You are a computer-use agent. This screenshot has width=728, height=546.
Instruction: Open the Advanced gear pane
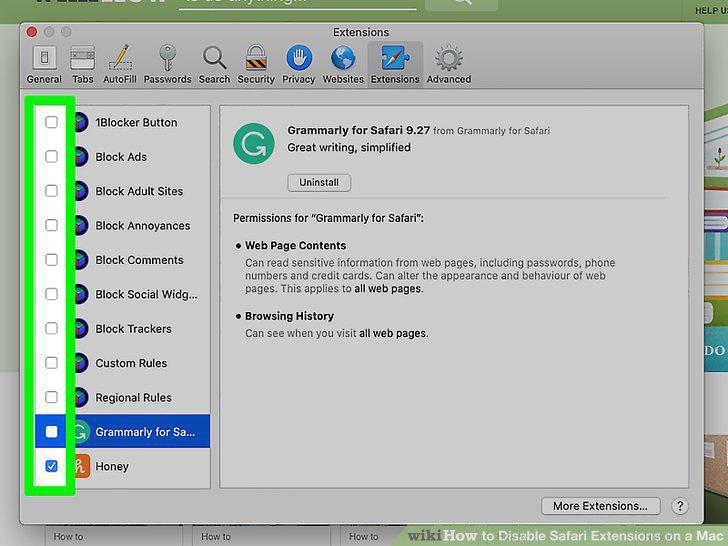click(x=448, y=64)
